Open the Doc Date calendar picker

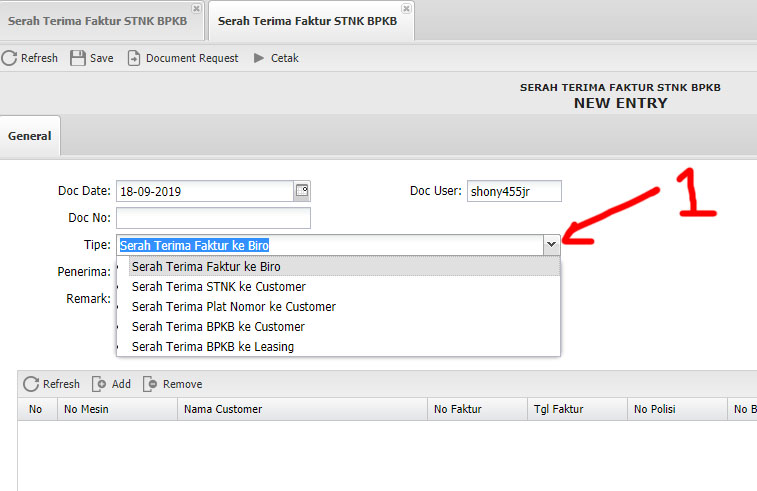pyautogui.click(x=302, y=190)
